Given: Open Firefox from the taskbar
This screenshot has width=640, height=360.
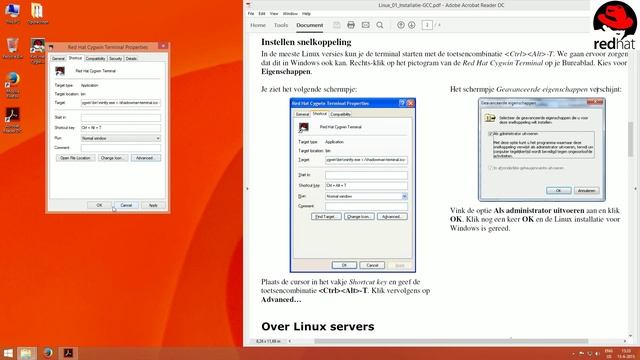Looking at the screenshot, I should [48, 353].
